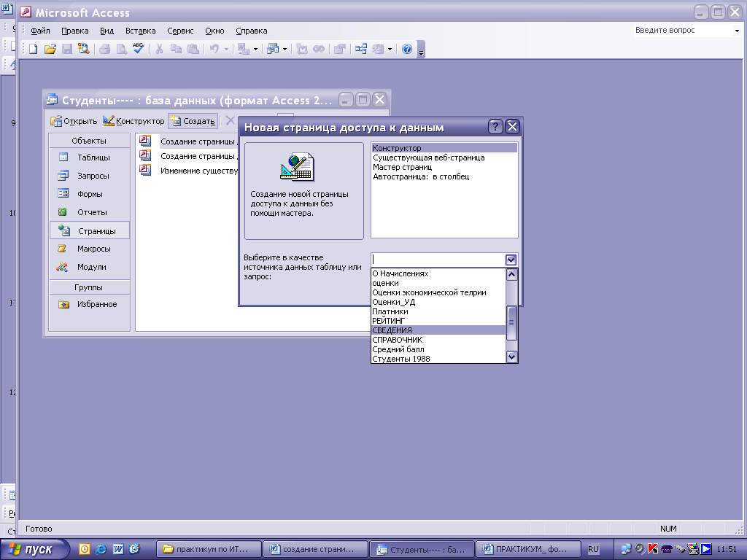Choose РЕЙТИНГ from the dropdown list

[438, 321]
